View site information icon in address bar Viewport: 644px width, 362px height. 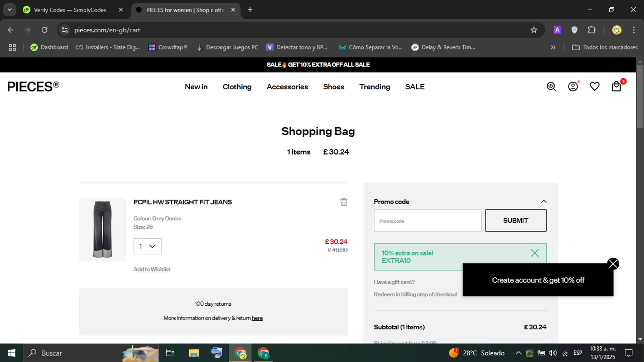65,30
